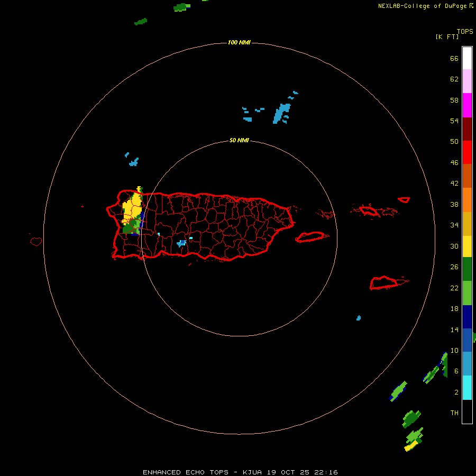The width and height of the screenshot is (476, 476).
Task: Click the legend value "18"
Action: (454, 309)
